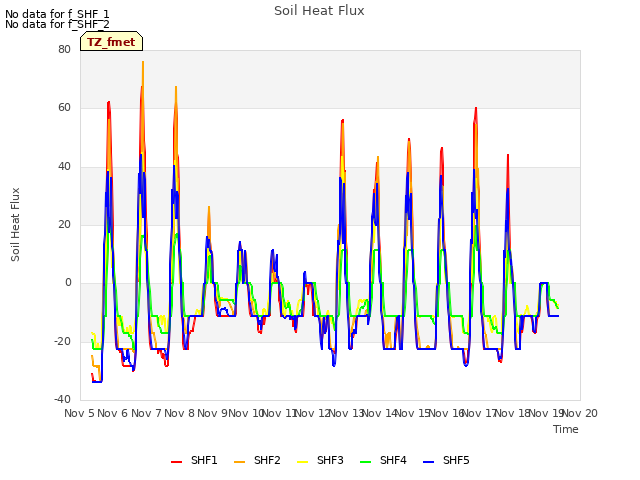Click the Nov 7 x-axis tick label
The image size is (640, 480).
pyautogui.click(x=146, y=413)
